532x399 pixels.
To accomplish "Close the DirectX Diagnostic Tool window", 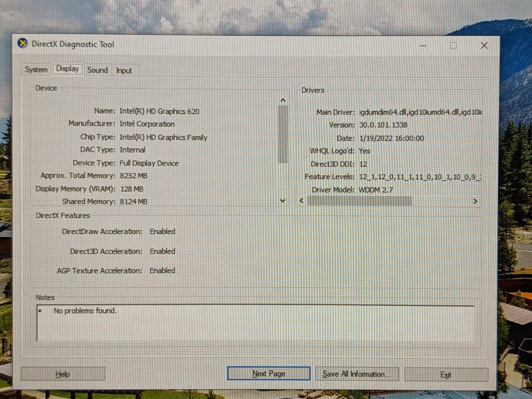I will tap(484, 46).
